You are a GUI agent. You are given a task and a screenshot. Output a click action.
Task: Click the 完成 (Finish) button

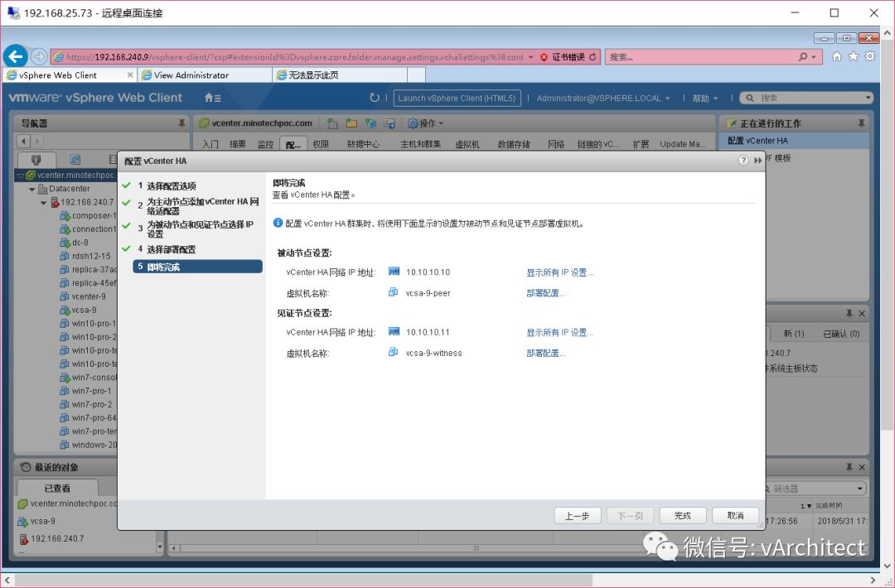click(683, 516)
